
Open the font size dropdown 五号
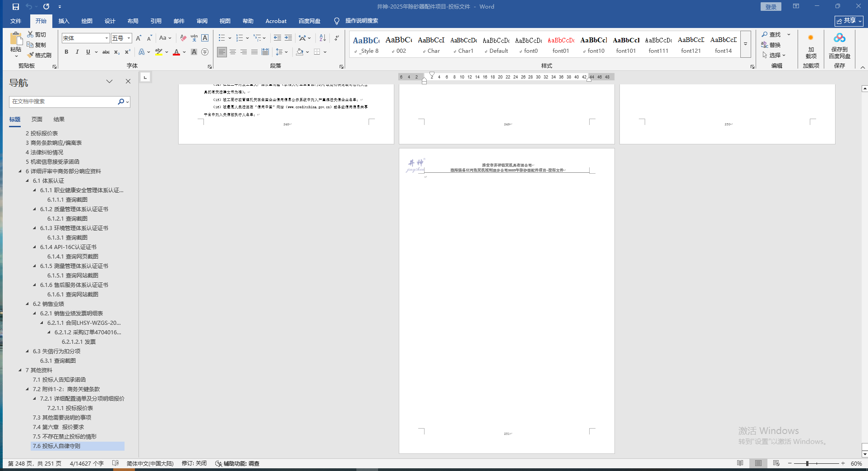tap(129, 38)
